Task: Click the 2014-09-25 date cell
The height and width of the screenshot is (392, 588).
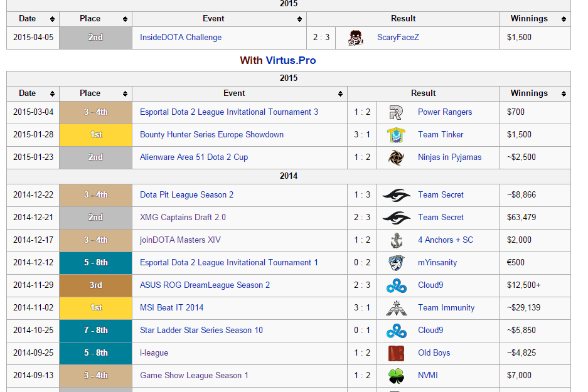Action: tap(33, 352)
